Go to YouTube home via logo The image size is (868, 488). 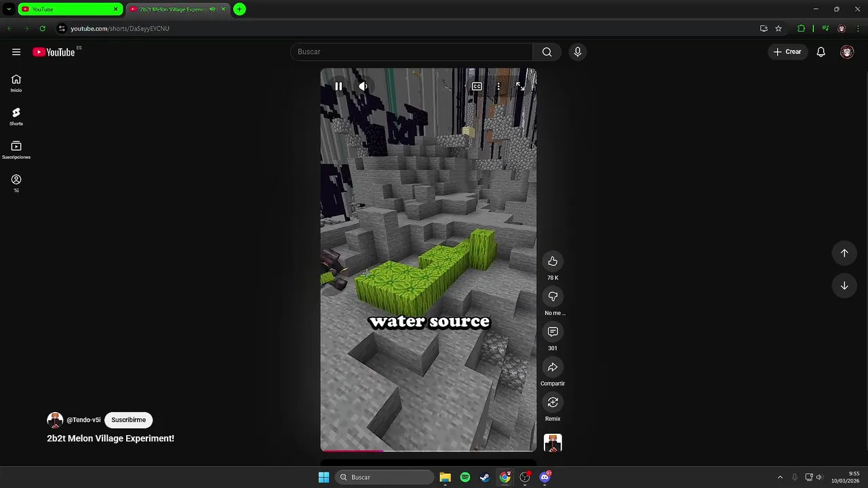(54, 52)
